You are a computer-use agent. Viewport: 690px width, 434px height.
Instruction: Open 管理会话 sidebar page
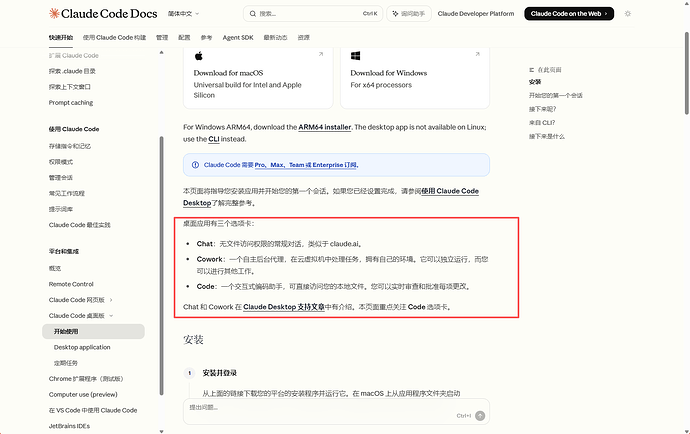coord(61,178)
